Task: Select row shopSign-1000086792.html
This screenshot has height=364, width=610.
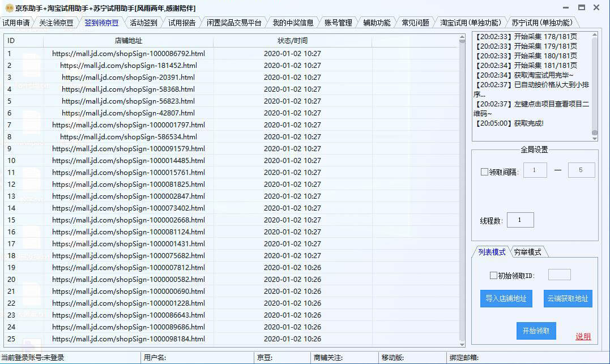Action: 231,54
